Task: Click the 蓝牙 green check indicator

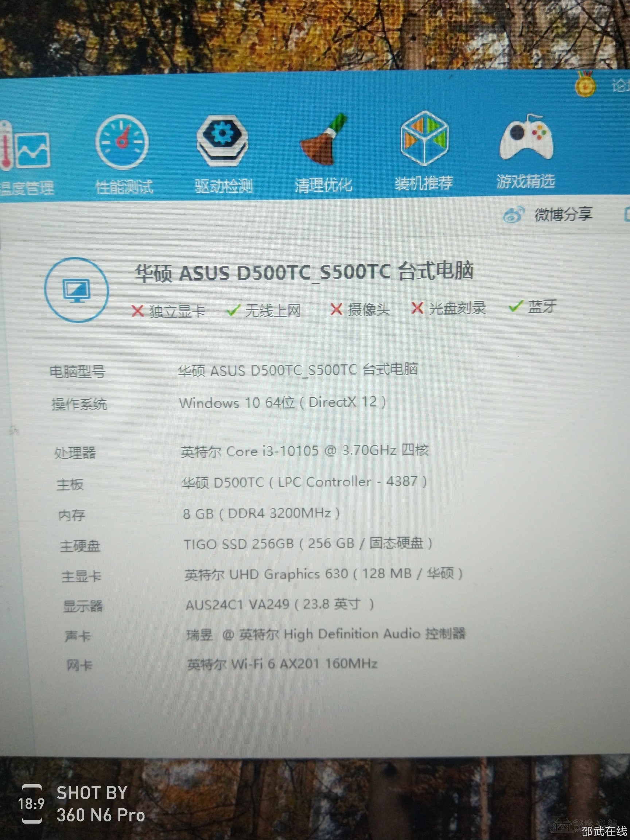Action: point(514,307)
